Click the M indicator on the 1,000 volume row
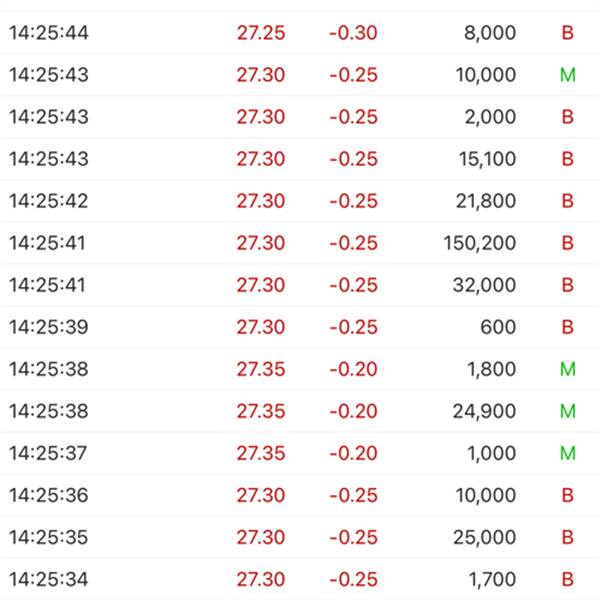600x600 pixels. click(x=567, y=453)
